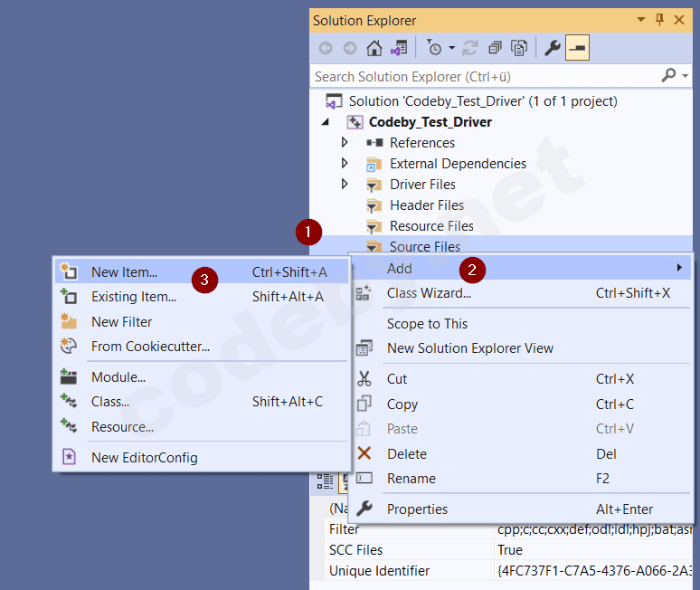The image size is (700, 590).
Task: Select Rename from the context menu
Action: coord(411,479)
